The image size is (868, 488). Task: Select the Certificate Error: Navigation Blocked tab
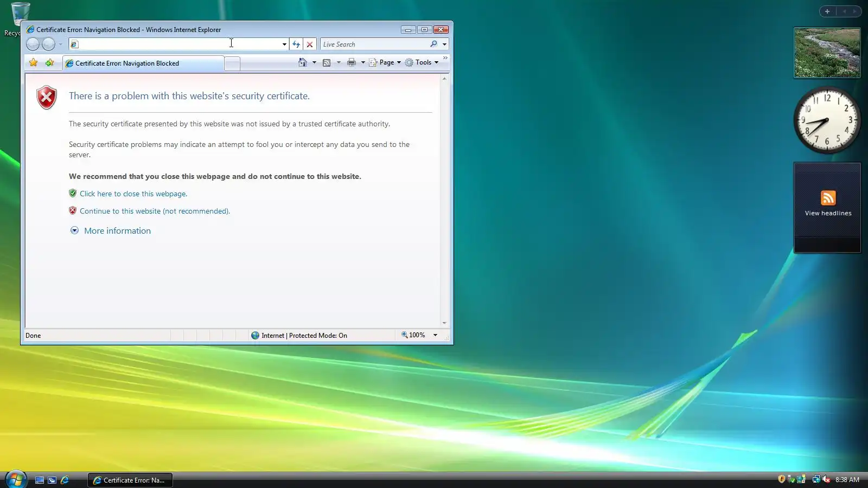[x=143, y=63]
